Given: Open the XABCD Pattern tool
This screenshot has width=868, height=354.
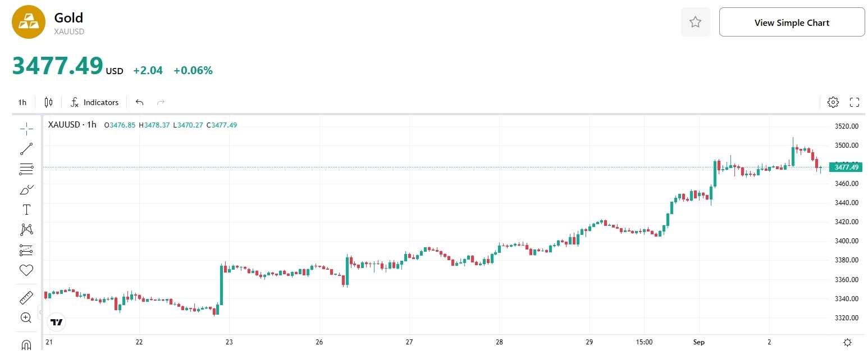Looking at the screenshot, I should click(26, 229).
